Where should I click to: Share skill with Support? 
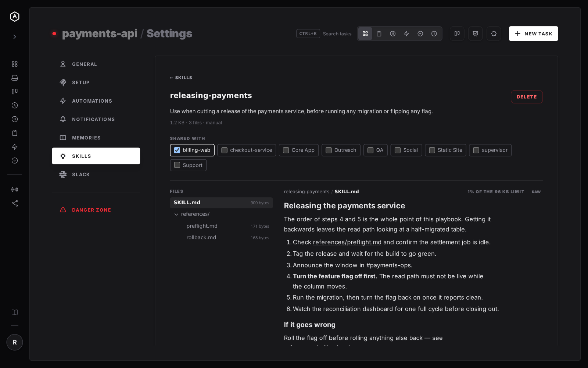188,165
